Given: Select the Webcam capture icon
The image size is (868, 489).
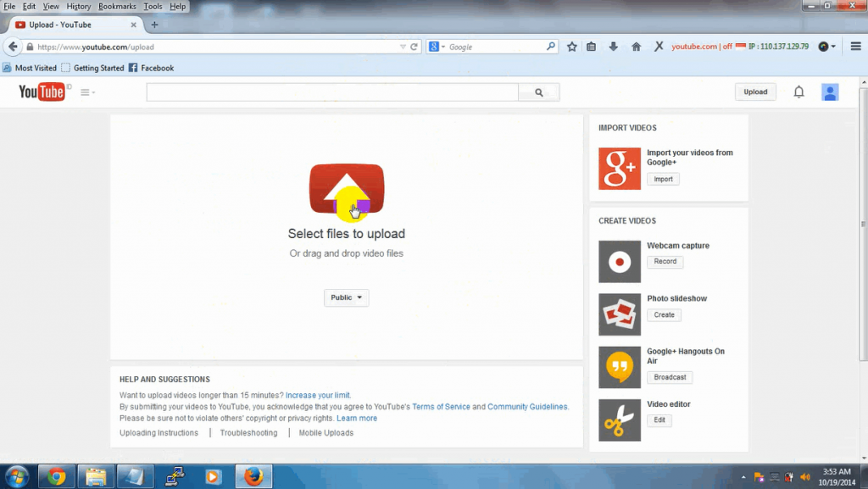Looking at the screenshot, I should point(620,261).
